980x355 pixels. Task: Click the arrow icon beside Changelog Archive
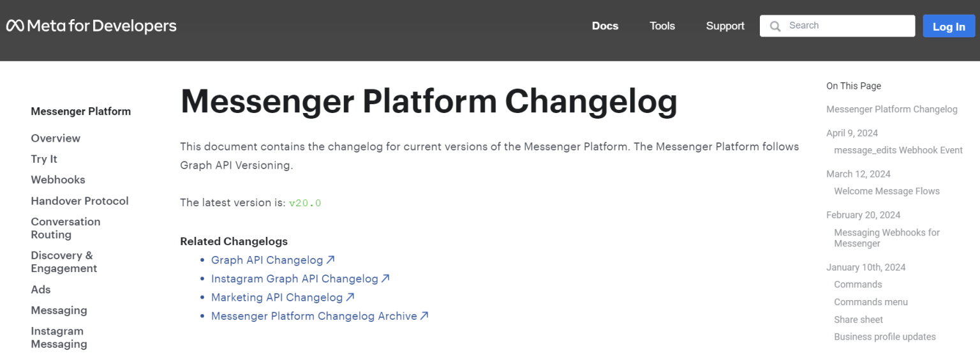coord(424,315)
